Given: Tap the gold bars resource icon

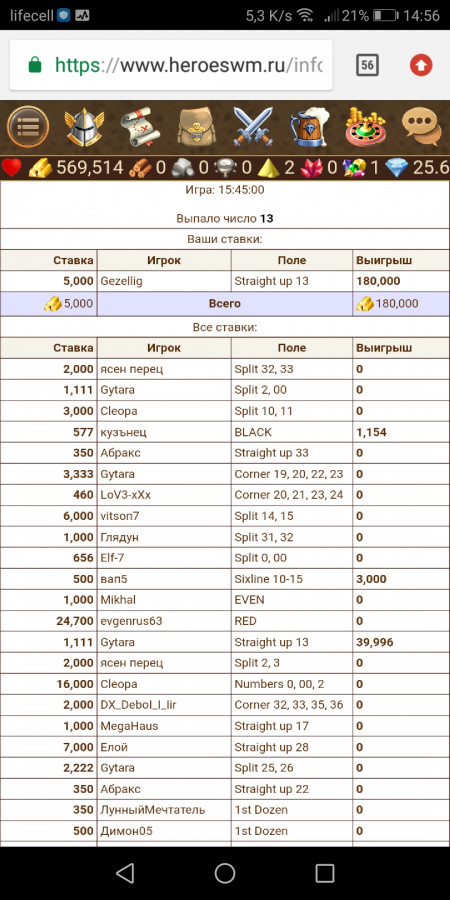Looking at the screenshot, I should pos(40,168).
